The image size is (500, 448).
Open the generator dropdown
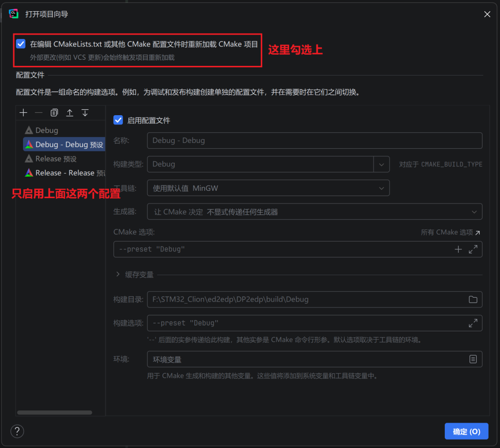[474, 212]
